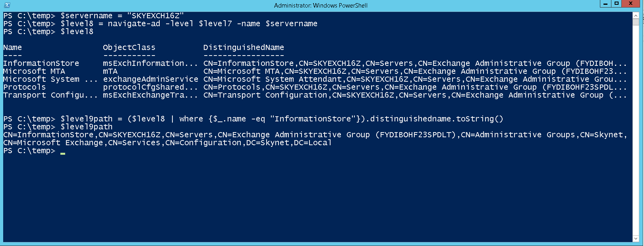Close the Administrator PowerShell window

[630, 4]
